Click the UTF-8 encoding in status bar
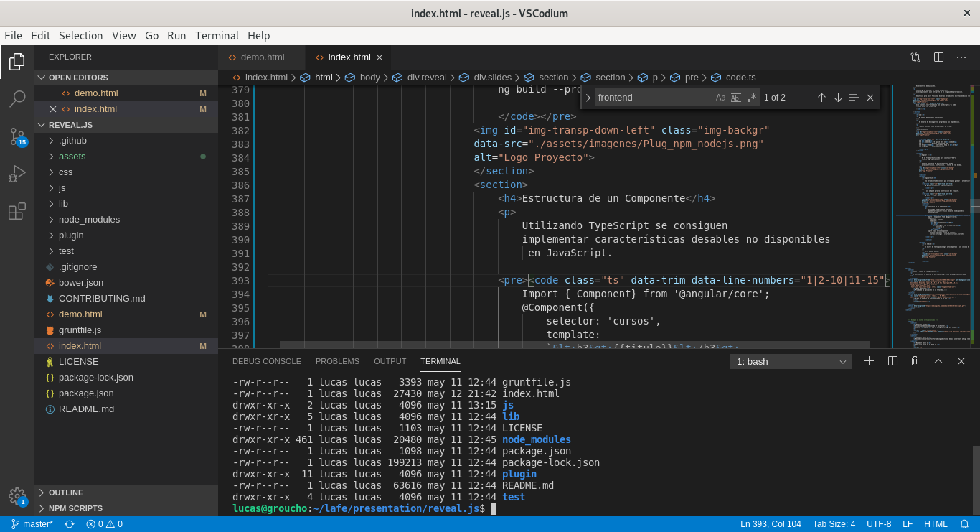This screenshot has height=532, width=980. pos(878,524)
